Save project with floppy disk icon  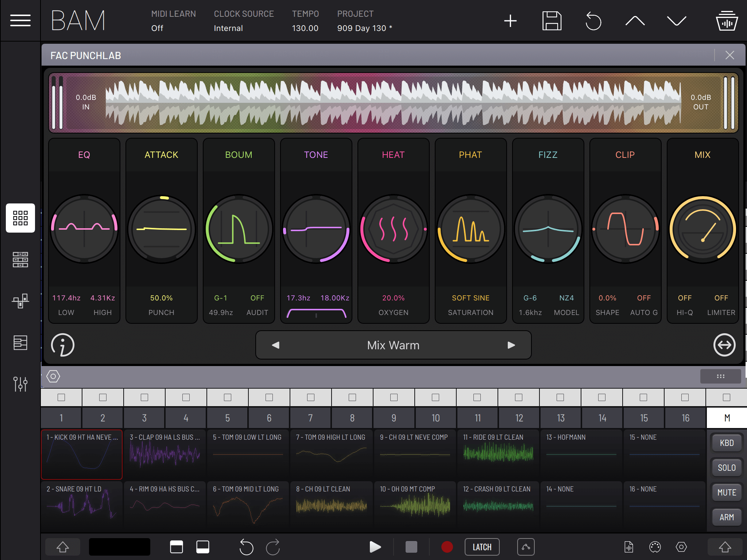pyautogui.click(x=552, y=21)
